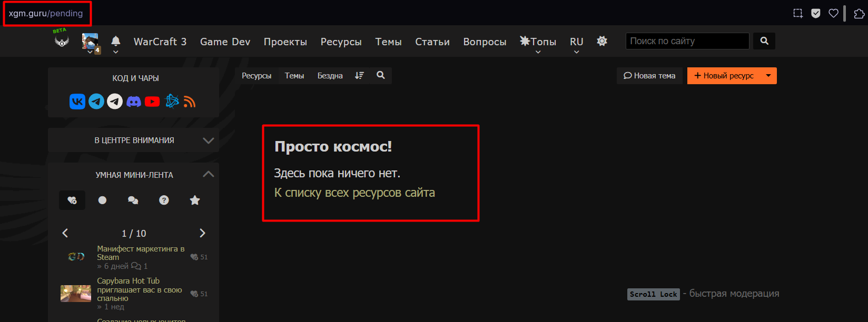
Task: Switch to Бездна sub-tab
Action: pos(330,76)
